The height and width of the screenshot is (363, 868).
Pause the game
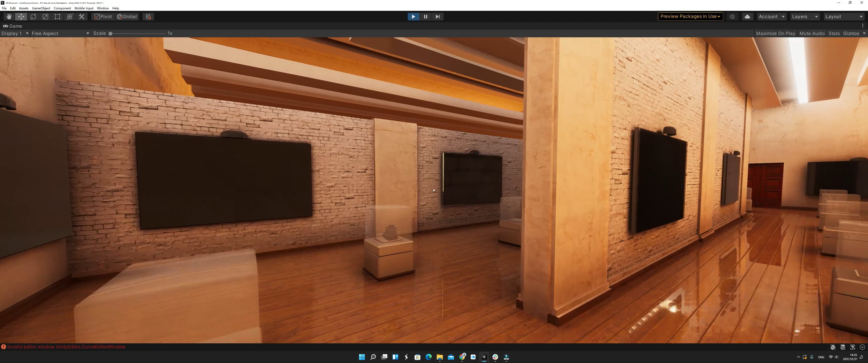tap(426, 16)
